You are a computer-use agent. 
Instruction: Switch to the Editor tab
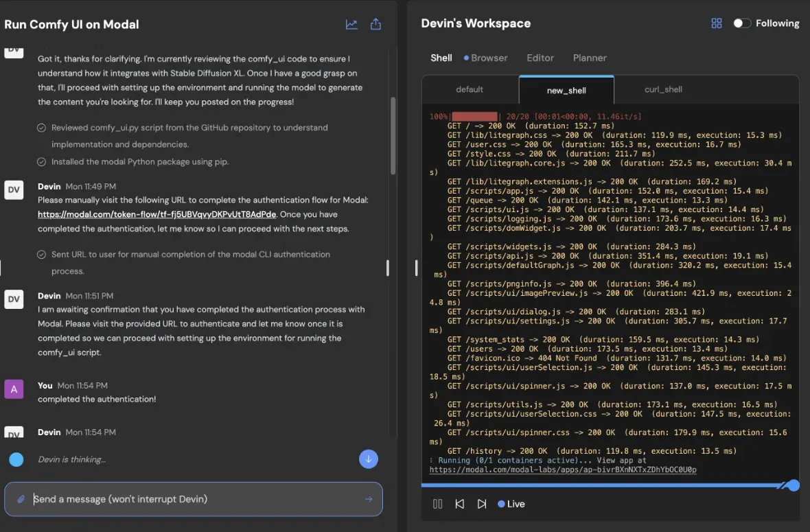pyautogui.click(x=540, y=58)
